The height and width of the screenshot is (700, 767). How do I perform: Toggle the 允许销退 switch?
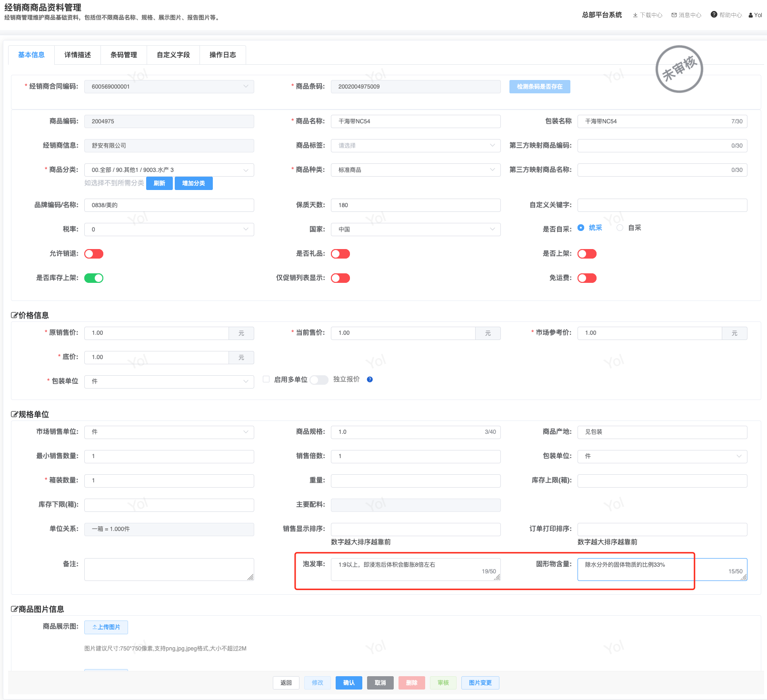(x=94, y=254)
